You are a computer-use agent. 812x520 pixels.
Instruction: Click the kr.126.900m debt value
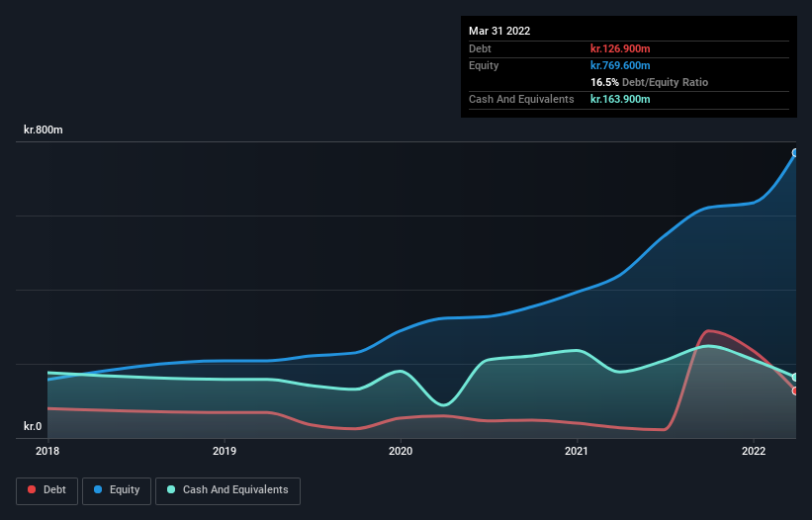click(x=620, y=48)
